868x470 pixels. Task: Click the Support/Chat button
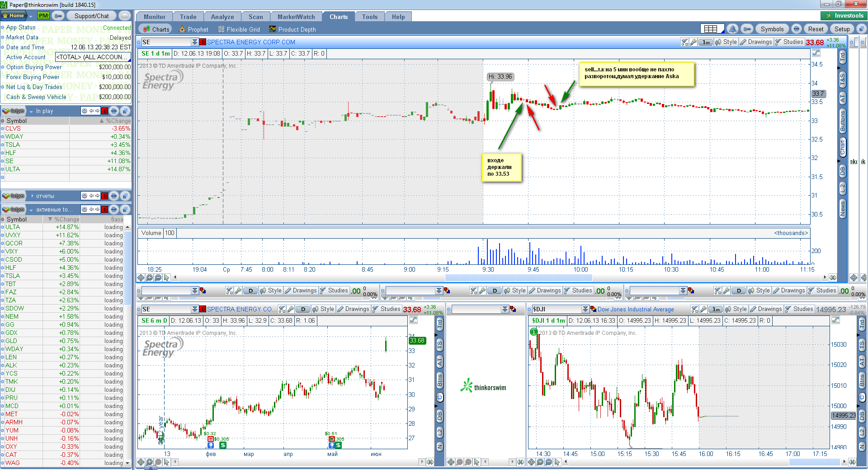91,16
